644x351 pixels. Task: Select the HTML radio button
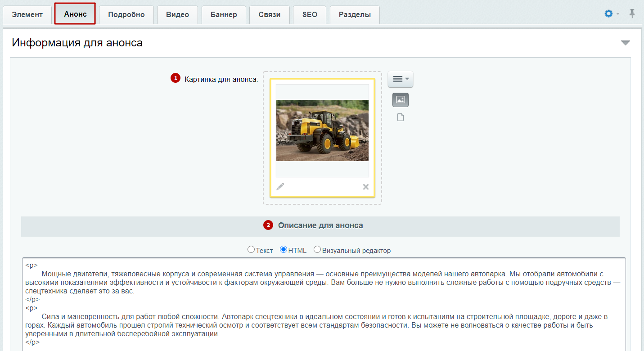pyautogui.click(x=284, y=249)
